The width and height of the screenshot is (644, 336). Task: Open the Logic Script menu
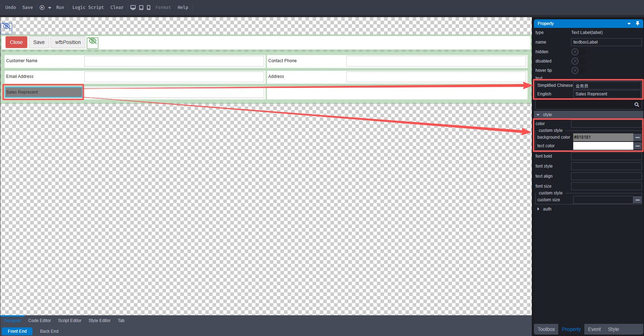[88, 8]
